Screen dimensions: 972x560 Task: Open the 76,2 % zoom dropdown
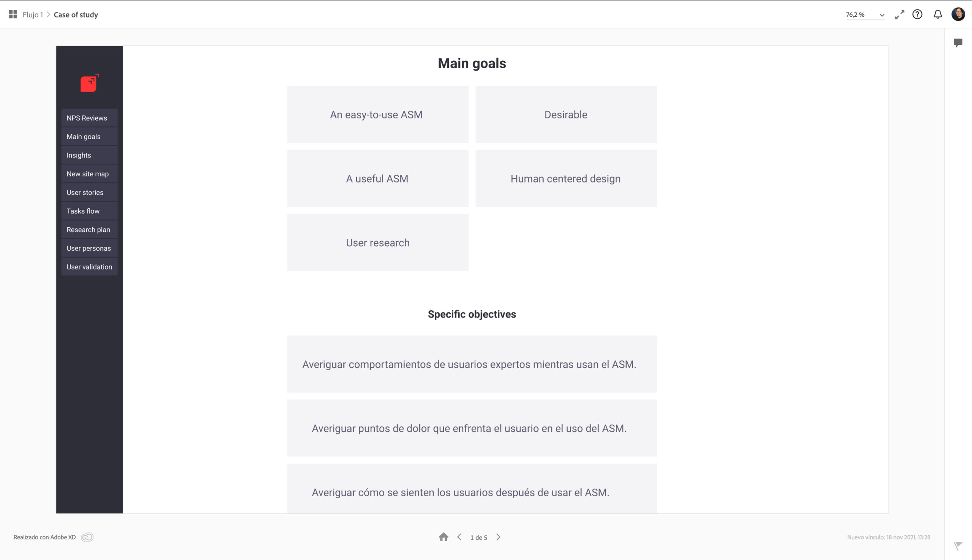(865, 15)
